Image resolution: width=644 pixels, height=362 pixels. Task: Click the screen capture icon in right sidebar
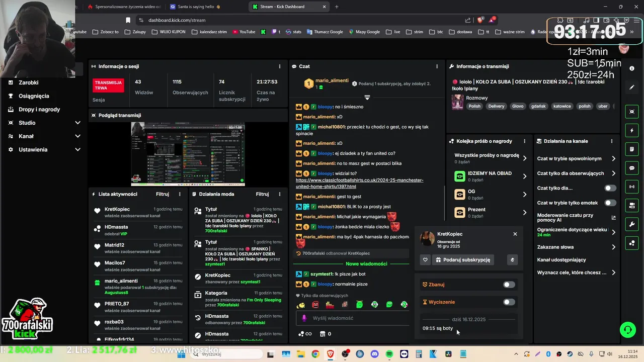tap(632, 112)
